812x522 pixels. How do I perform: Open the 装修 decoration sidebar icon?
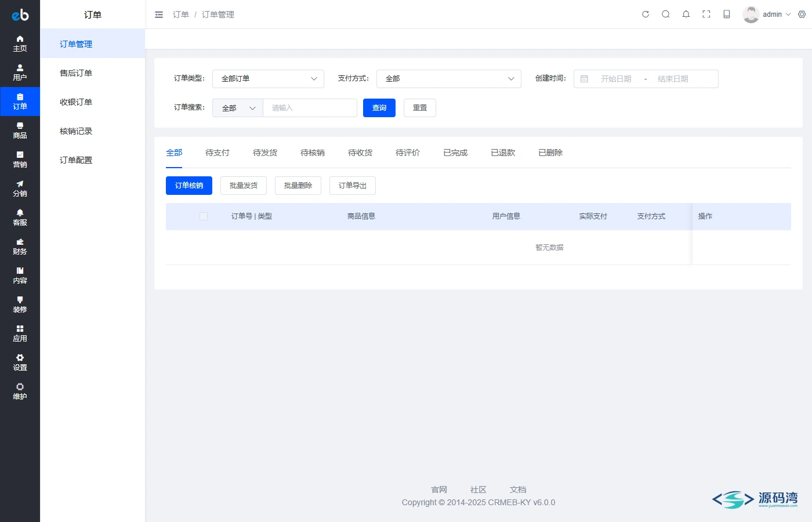tap(20, 304)
